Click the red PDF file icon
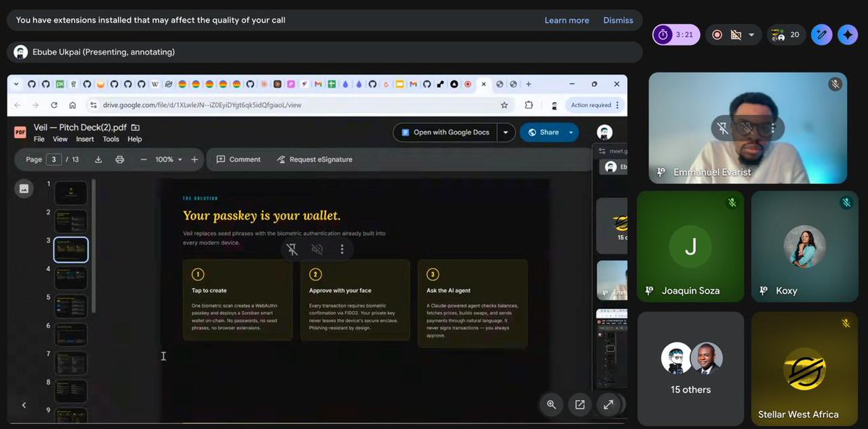This screenshot has height=429, width=868. coord(20,132)
